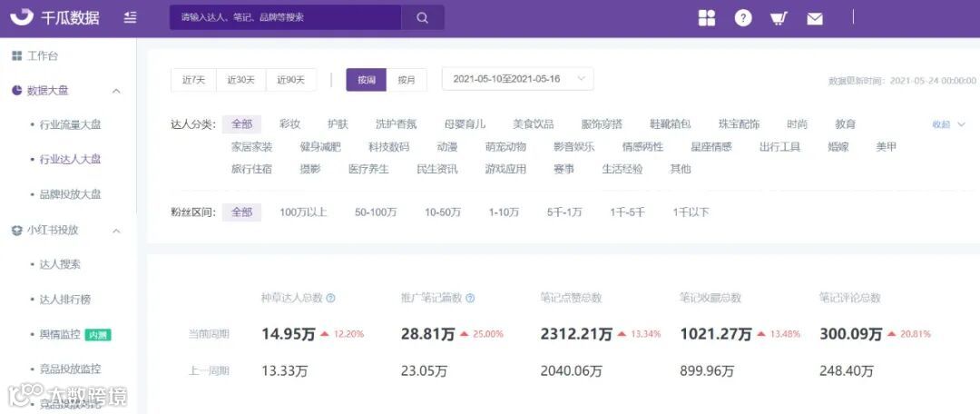Filter by 摄影 category
This screenshot has height=414, width=980.
[310, 170]
